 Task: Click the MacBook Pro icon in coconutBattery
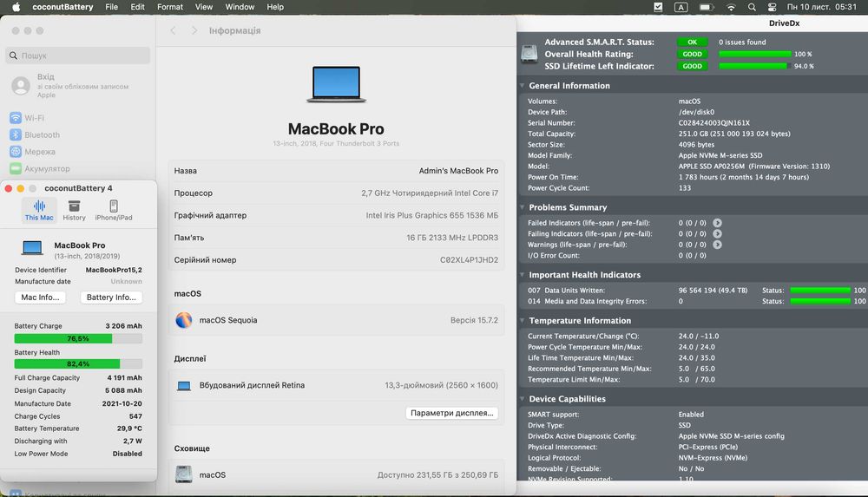32,248
